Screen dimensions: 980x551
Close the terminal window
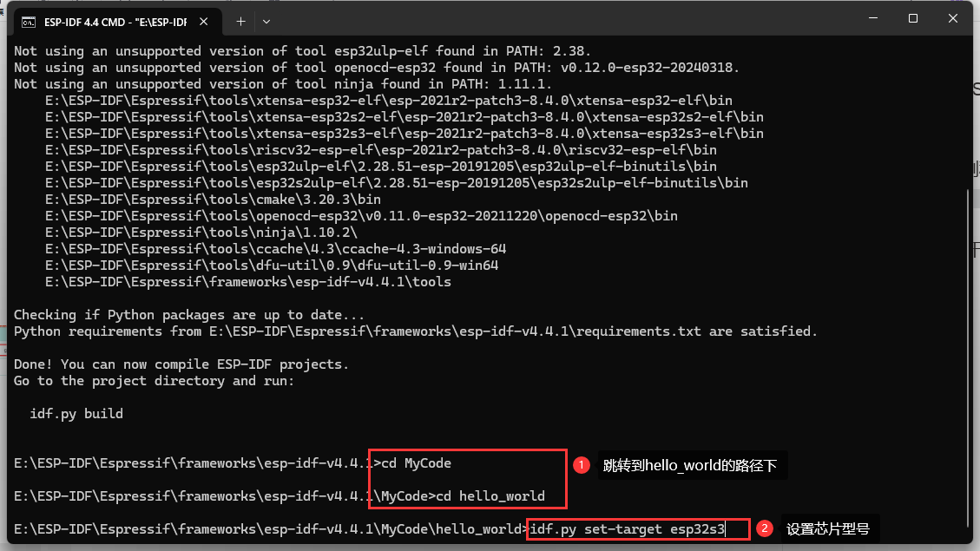[952, 18]
